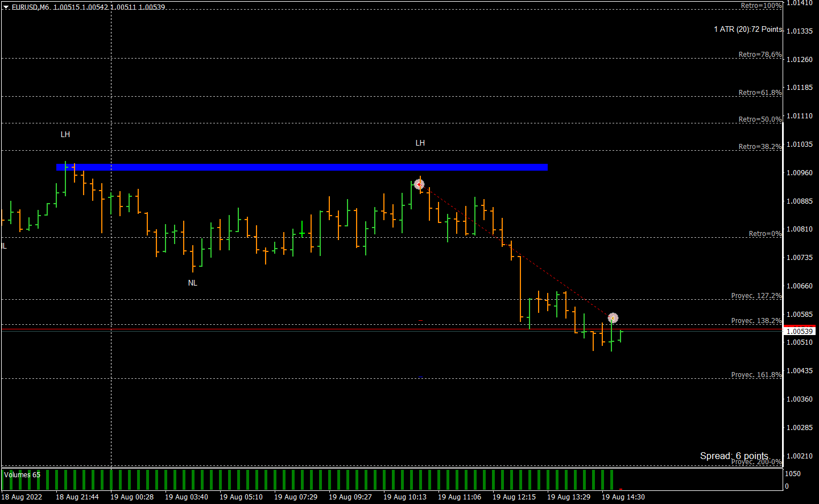Image resolution: width=819 pixels, height=504 pixels.
Task: Select the Proyec. 200.0% level label
Action: click(756, 462)
